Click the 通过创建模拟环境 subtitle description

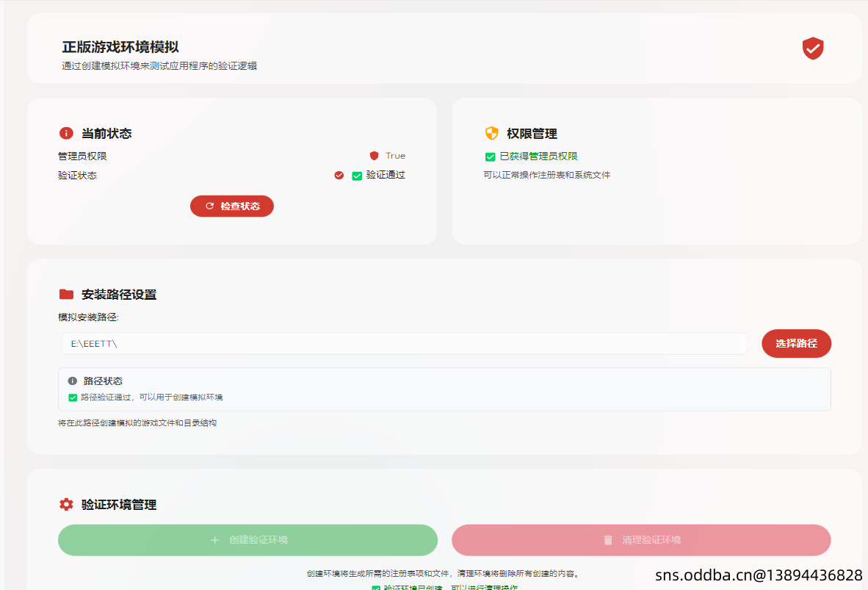click(159, 66)
